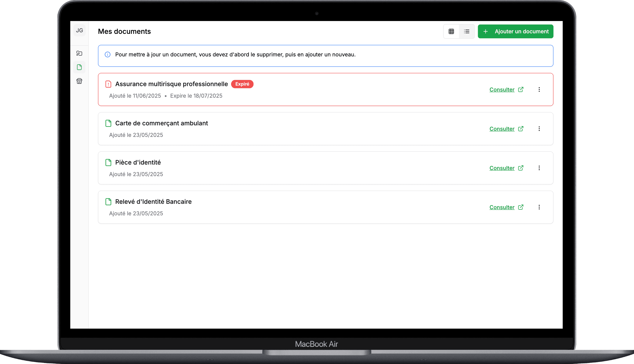The image size is (634, 364).
Task: Open Consulter link for Carte de commerçant ambulant
Action: (502, 129)
